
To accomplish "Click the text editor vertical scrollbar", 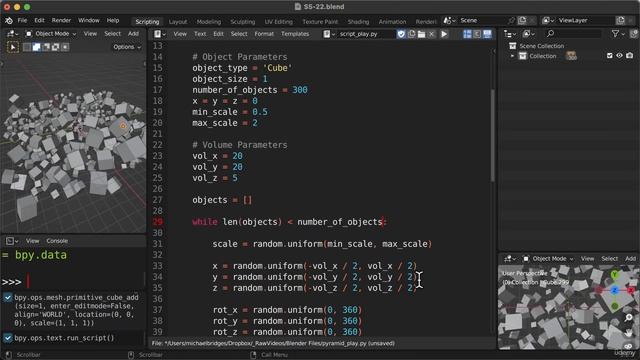I will click(493, 135).
